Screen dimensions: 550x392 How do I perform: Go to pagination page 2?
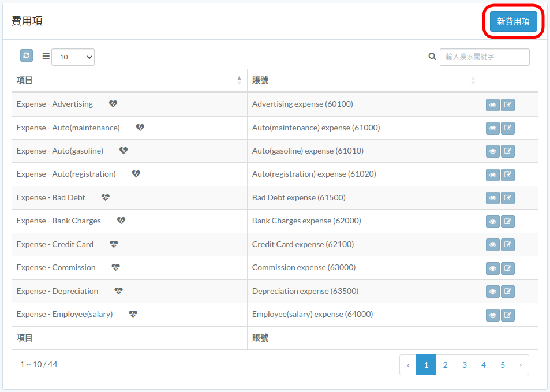pos(446,365)
